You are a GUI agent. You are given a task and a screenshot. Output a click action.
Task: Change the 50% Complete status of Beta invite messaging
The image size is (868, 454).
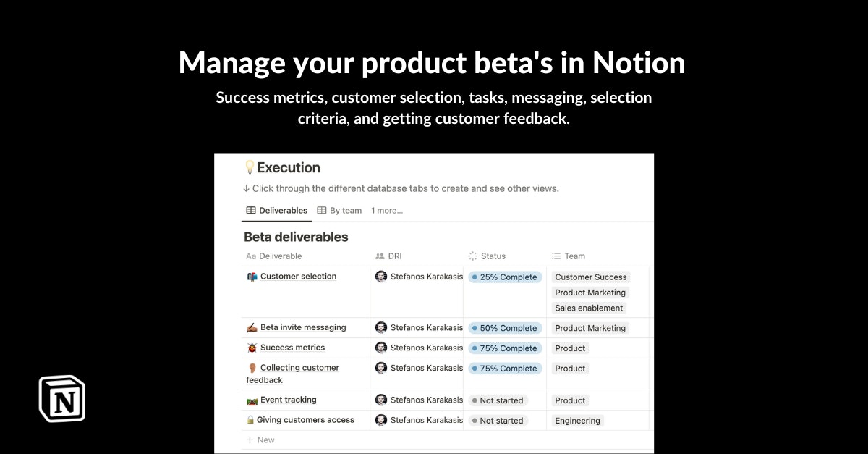pyautogui.click(x=505, y=328)
